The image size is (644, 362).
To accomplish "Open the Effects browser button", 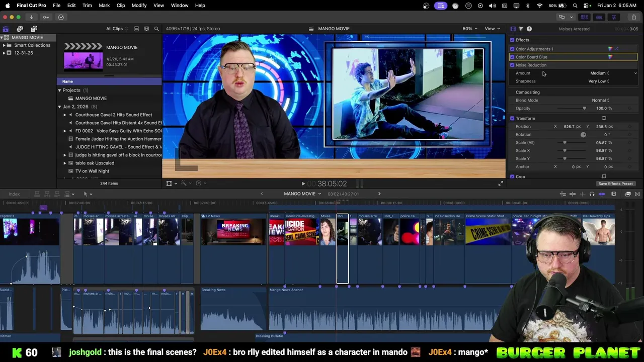I will click(x=628, y=194).
